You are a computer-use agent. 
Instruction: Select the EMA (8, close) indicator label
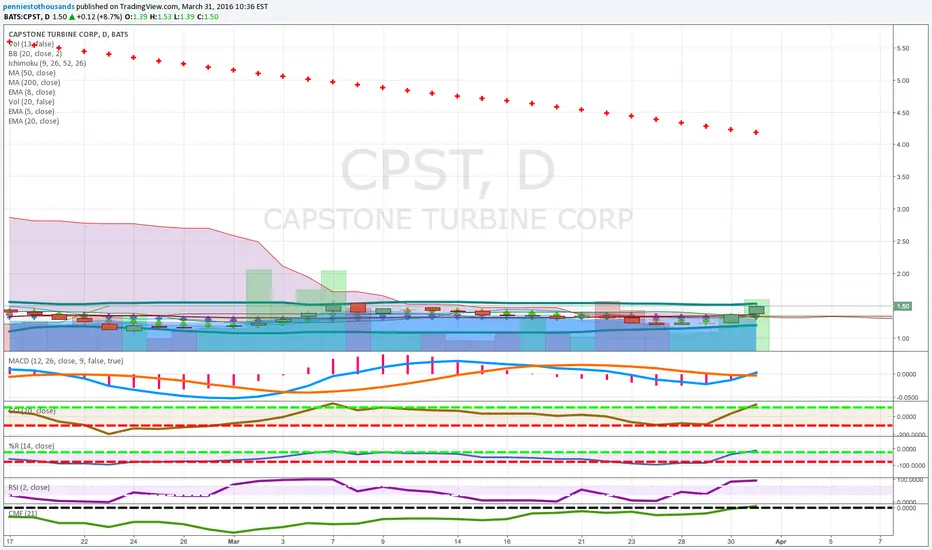pos(32,92)
